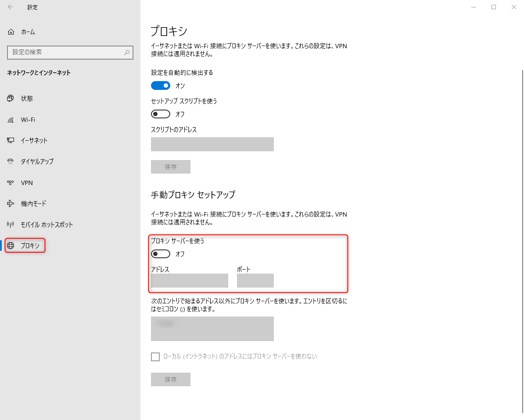Select プロキシ label in sidebar
This screenshot has width=524, height=420.
point(30,246)
